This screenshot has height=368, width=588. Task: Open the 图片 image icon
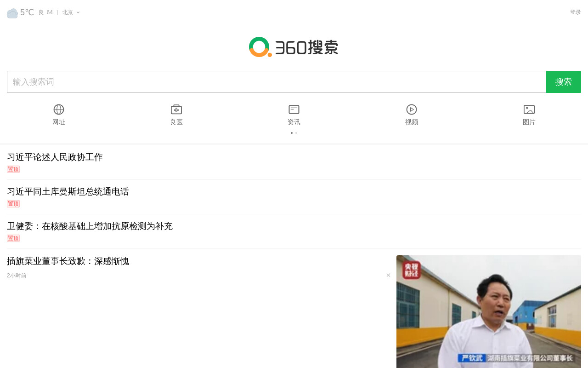pyautogui.click(x=529, y=109)
